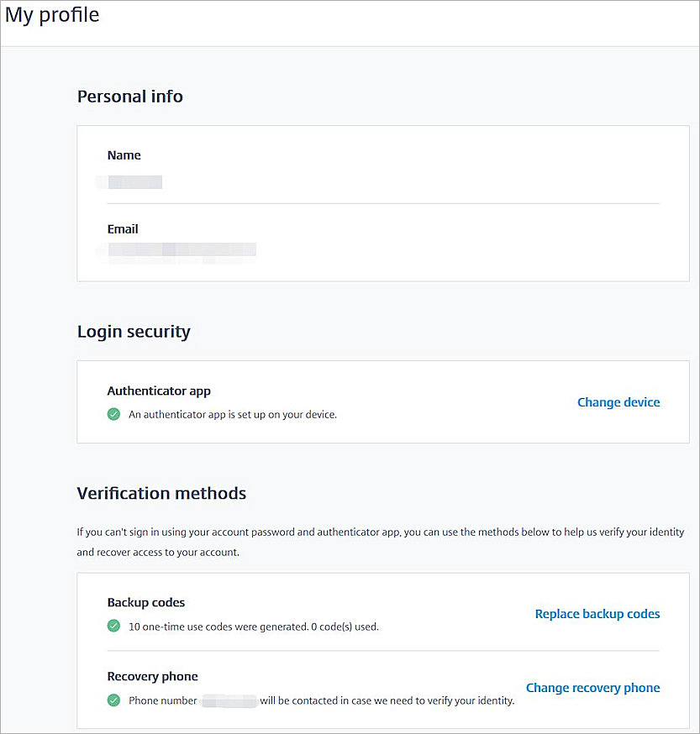Click the authenticator app set up status text

233,414
